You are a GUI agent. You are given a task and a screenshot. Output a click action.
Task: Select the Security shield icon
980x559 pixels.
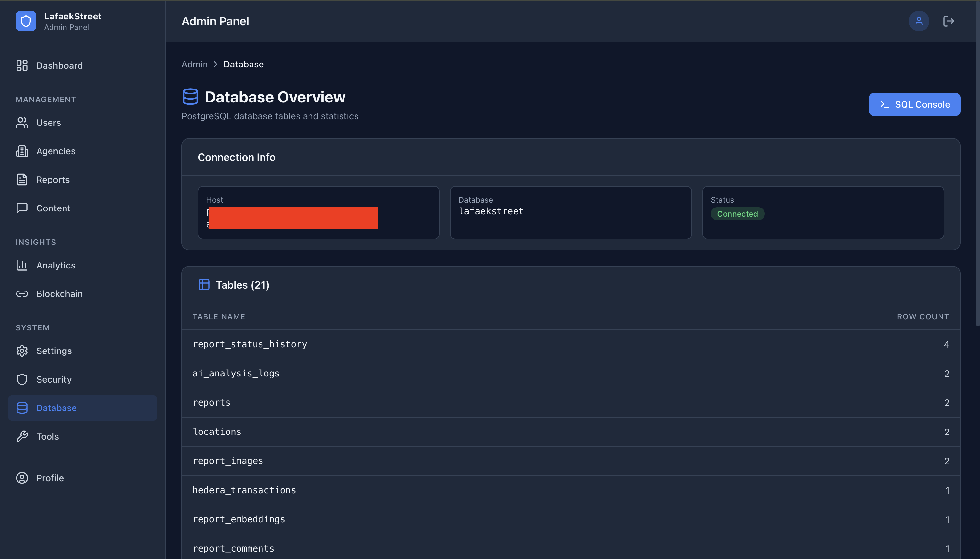[22, 379]
